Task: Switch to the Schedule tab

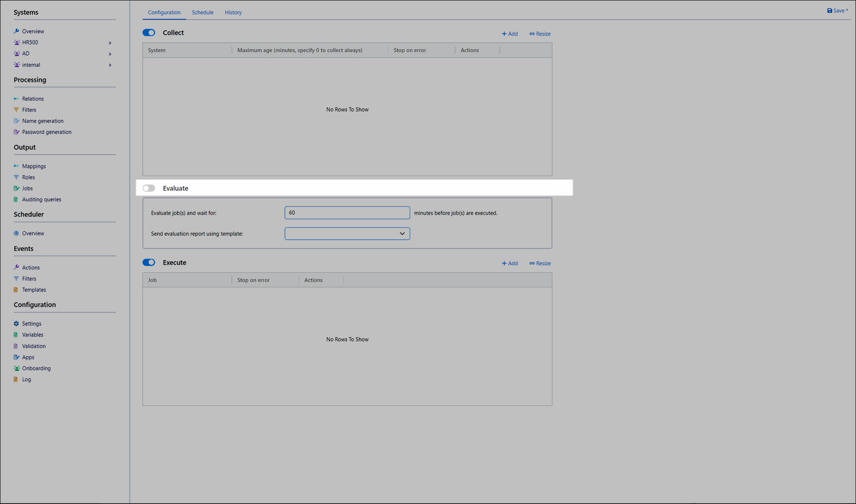Action: [202, 12]
